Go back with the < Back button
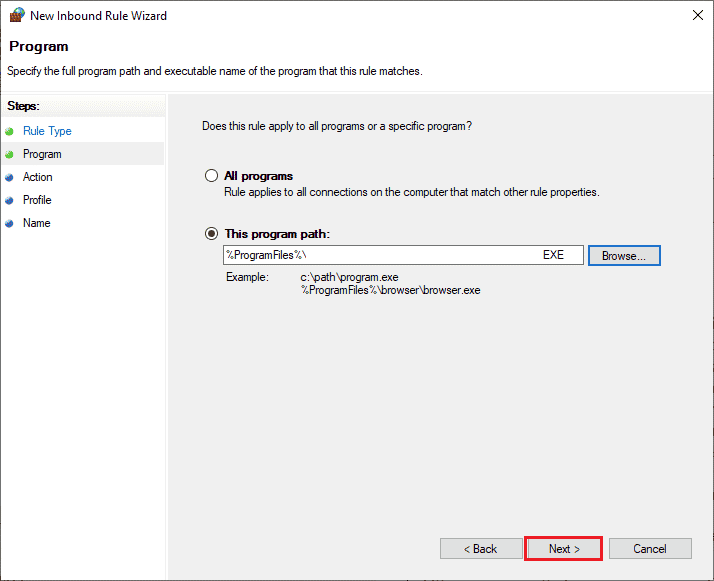 [x=480, y=549]
